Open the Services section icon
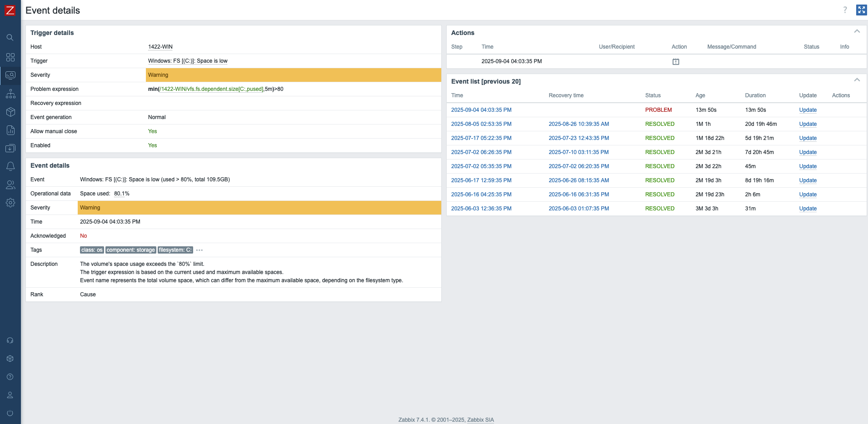 (10, 94)
